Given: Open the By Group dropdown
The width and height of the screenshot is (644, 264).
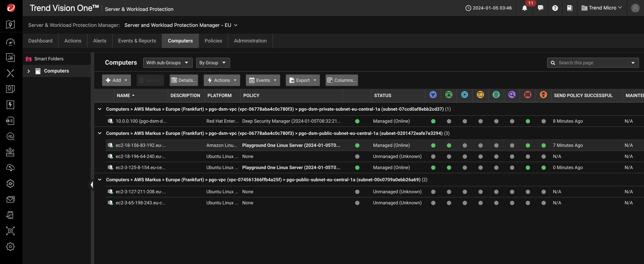Looking at the screenshot, I should pos(213,63).
